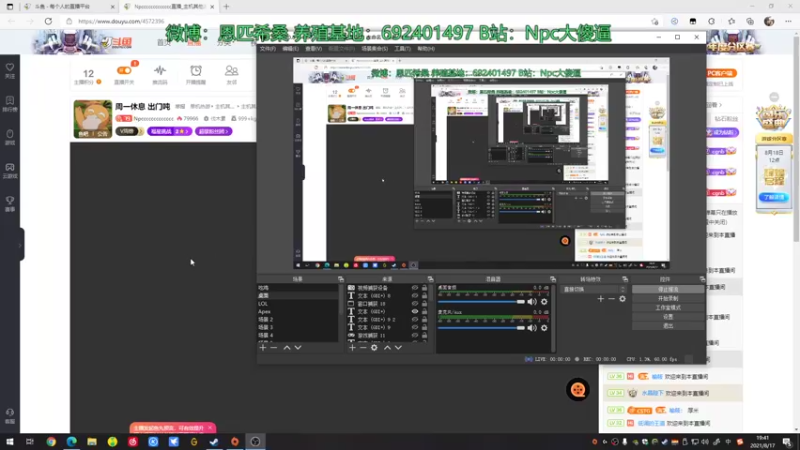Image resolution: width=800 pixels, height=450 pixels.
Task: Open Steam from the taskbar
Action: coord(214,442)
